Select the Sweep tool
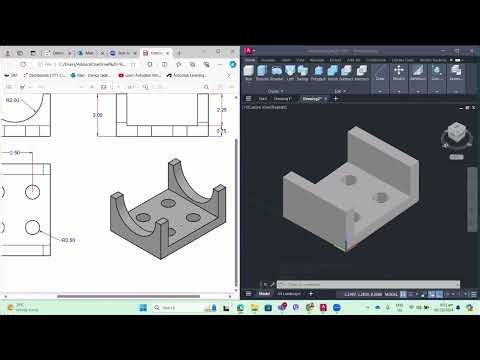The width and height of the screenshot is (480, 360). click(x=302, y=73)
